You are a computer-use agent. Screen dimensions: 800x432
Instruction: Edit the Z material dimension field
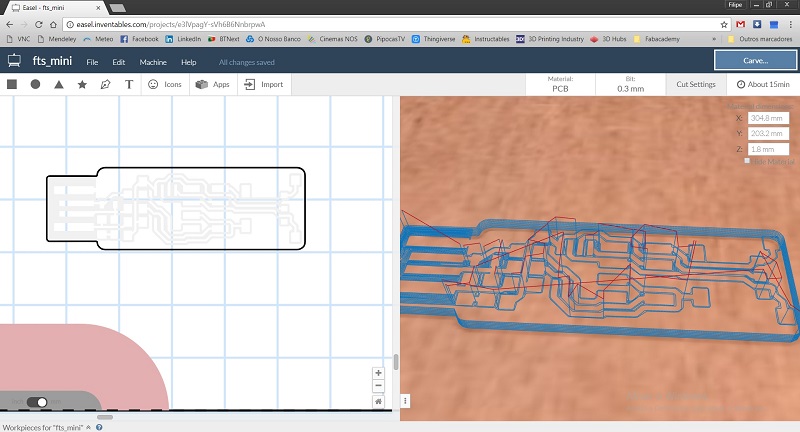tap(768, 149)
